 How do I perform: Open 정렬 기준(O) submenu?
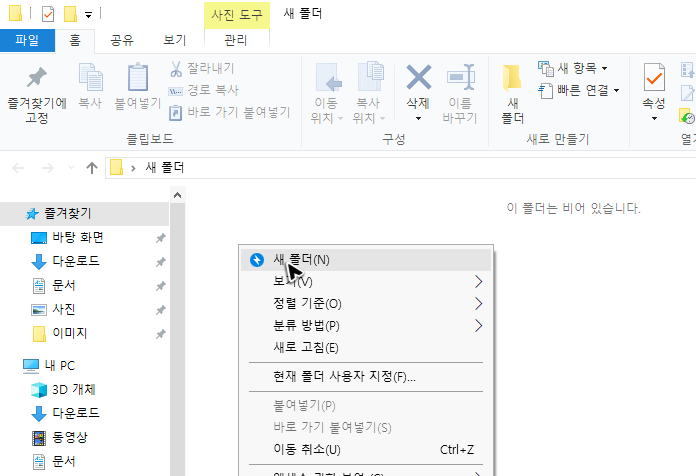pyautogui.click(x=366, y=304)
